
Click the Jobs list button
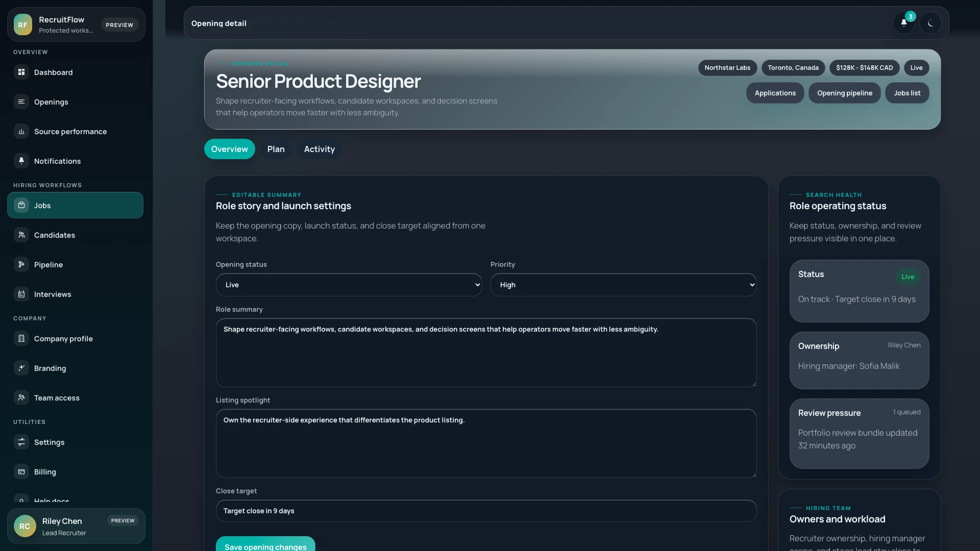click(x=907, y=93)
